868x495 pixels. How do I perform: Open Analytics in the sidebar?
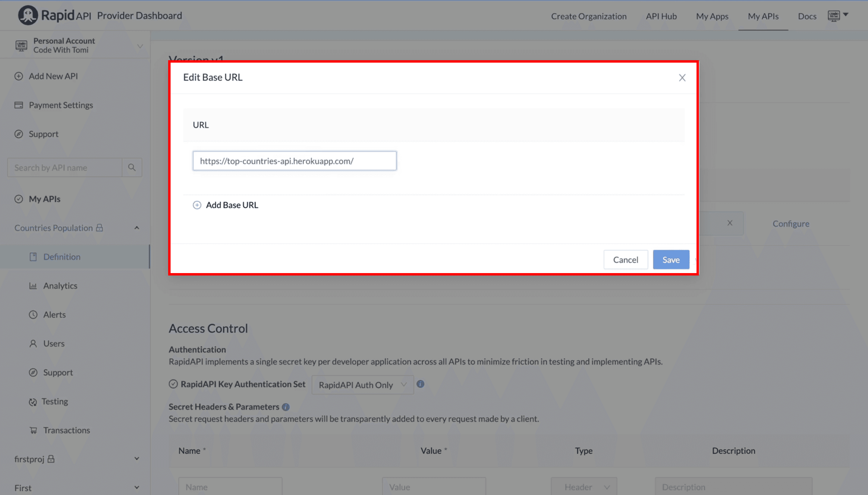60,285
